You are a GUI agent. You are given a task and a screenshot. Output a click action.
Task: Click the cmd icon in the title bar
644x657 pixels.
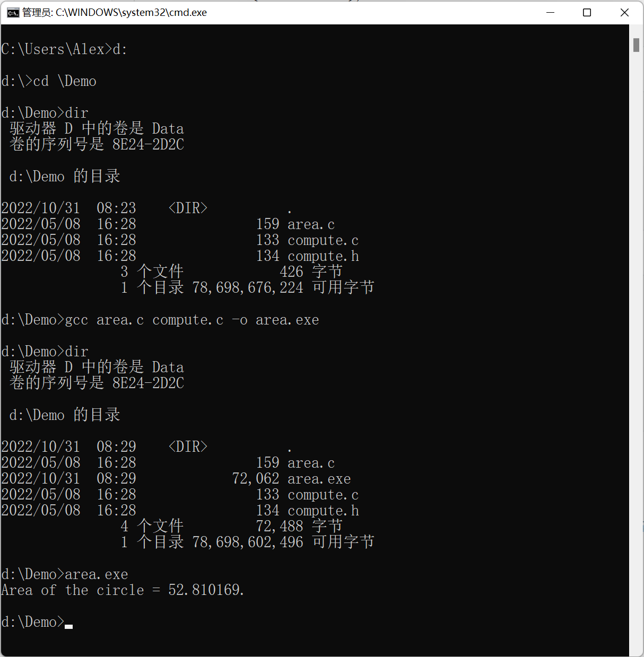[x=13, y=13]
